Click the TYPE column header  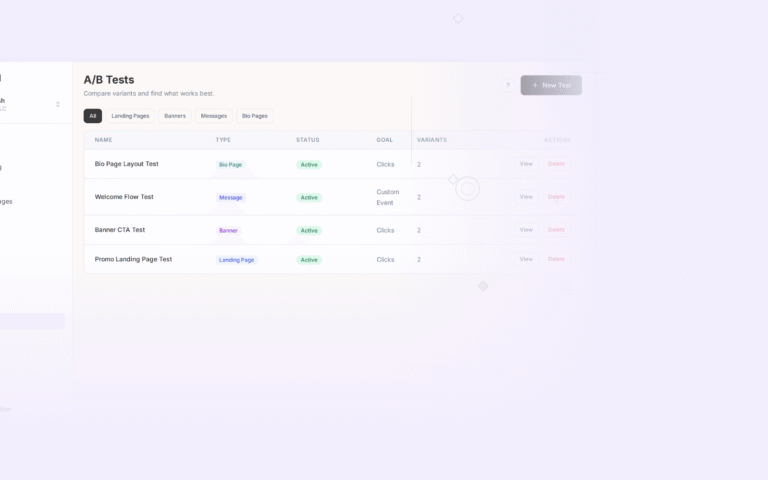pos(223,140)
